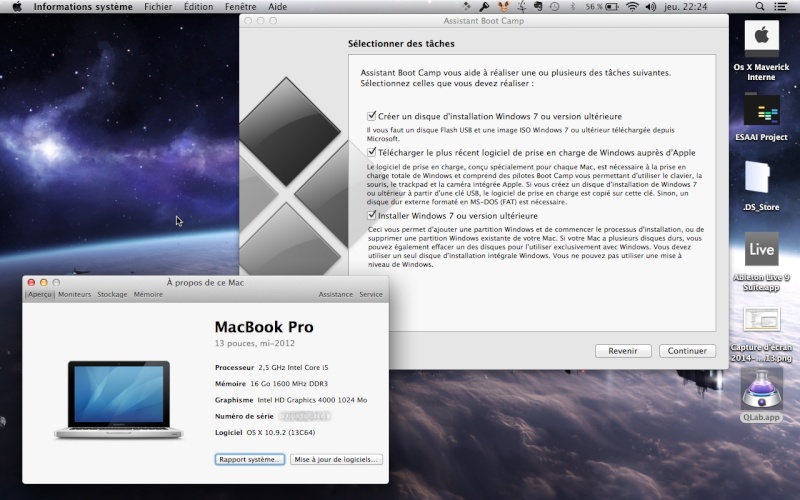Screen dimensions: 800x500
Task: Open the Fichier menu
Action: (x=158, y=7)
